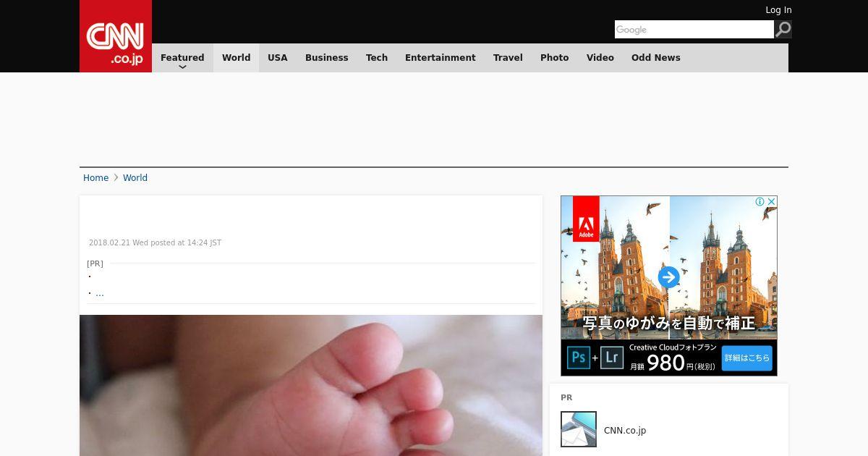Open the World nav tab
Screen dimensions: 868x456
(236, 58)
